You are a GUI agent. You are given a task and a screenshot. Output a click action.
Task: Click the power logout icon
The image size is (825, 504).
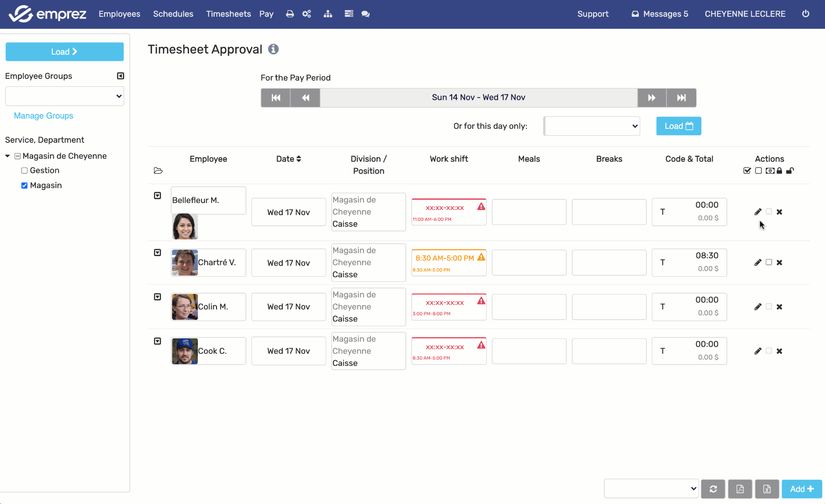(805, 14)
